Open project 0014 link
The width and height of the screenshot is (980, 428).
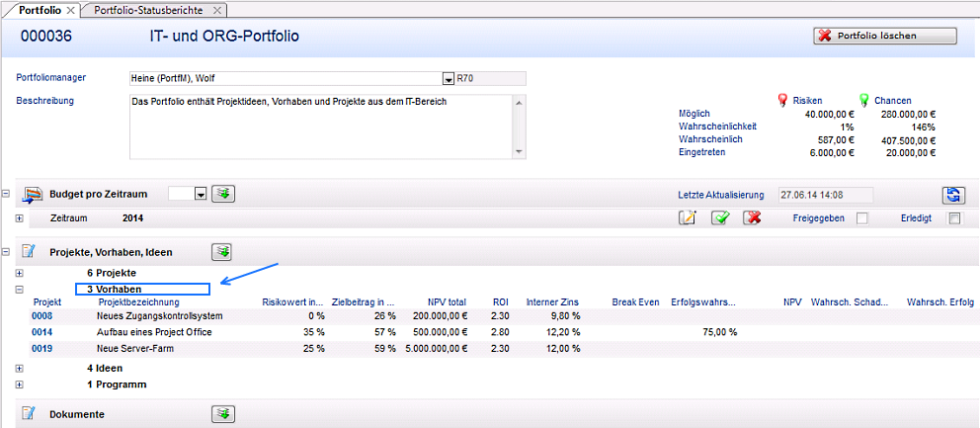[x=41, y=332]
